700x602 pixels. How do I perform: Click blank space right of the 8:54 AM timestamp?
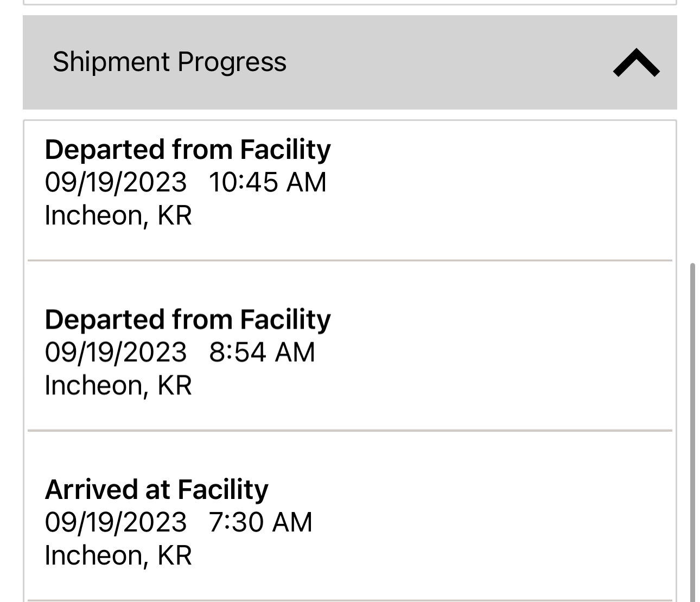coord(488,352)
